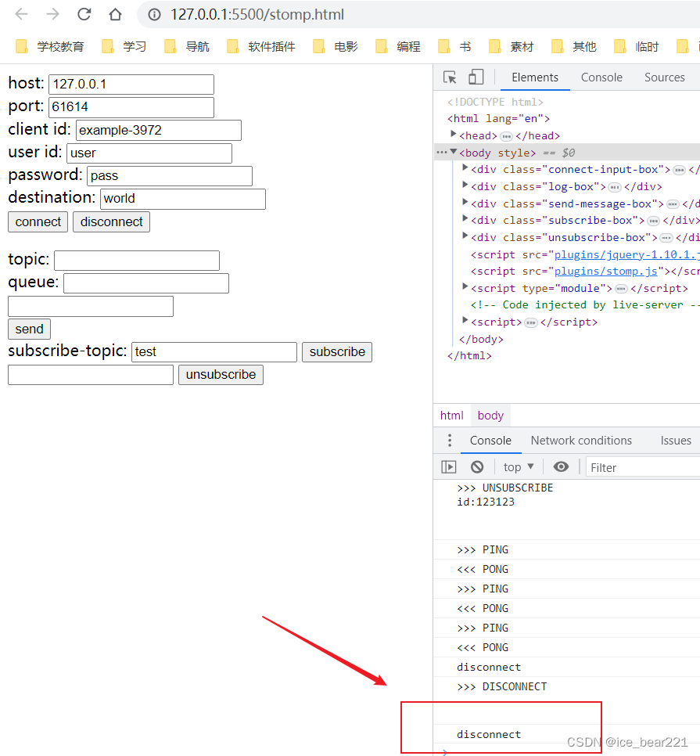Clear the console with the ⊘ icon
The image size is (700, 756).
click(477, 466)
